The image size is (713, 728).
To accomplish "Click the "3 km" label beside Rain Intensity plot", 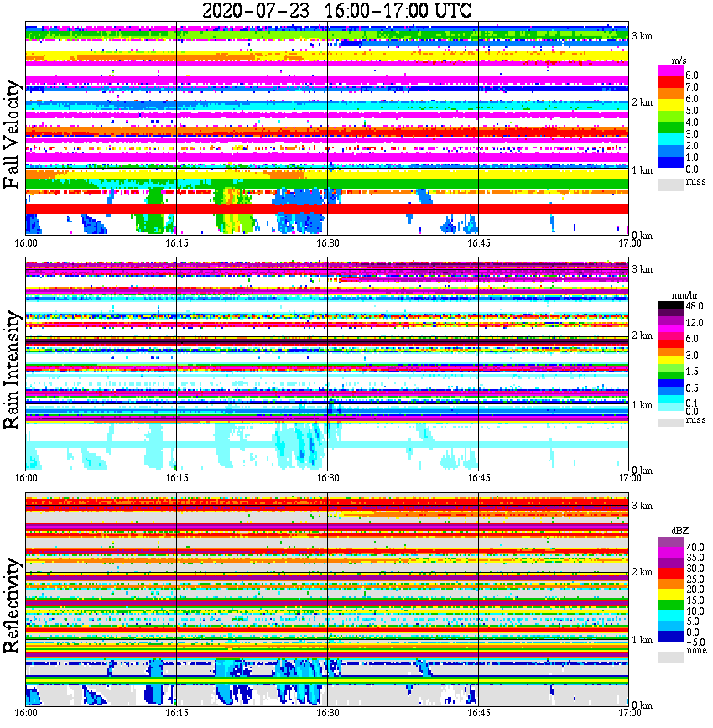I will [642, 269].
